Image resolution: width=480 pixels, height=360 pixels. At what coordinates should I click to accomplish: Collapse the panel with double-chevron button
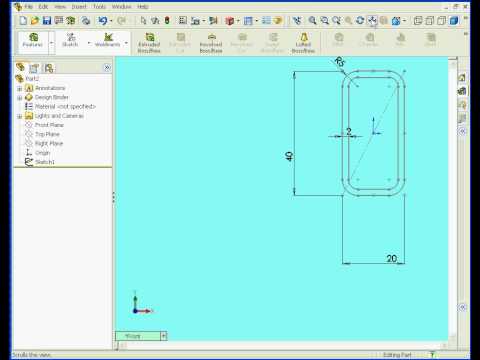click(x=107, y=68)
